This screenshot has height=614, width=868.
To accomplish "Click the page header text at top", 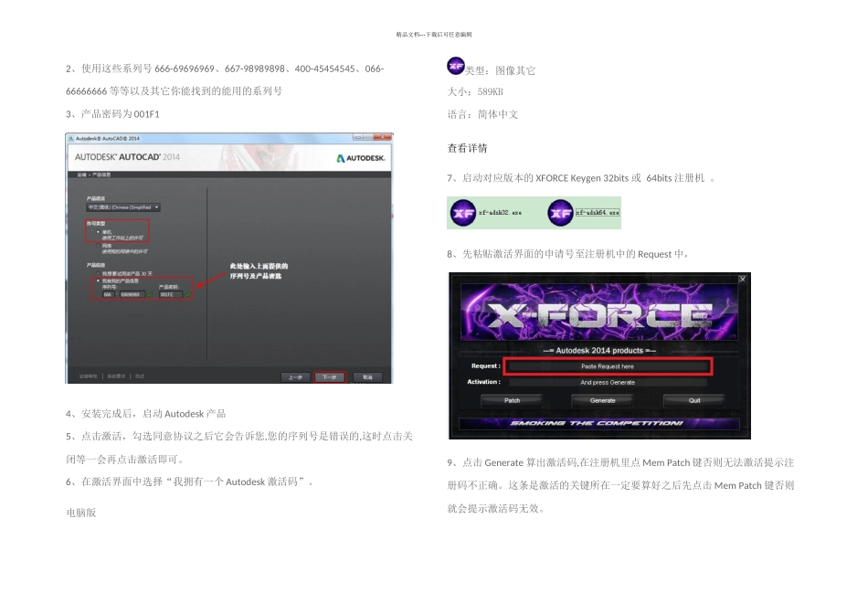I will click(434, 35).
